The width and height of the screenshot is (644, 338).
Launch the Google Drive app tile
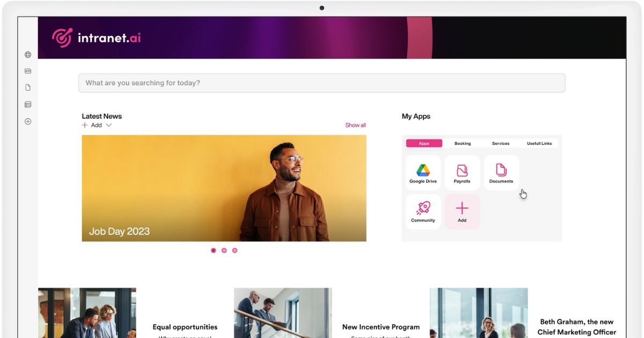(423, 173)
